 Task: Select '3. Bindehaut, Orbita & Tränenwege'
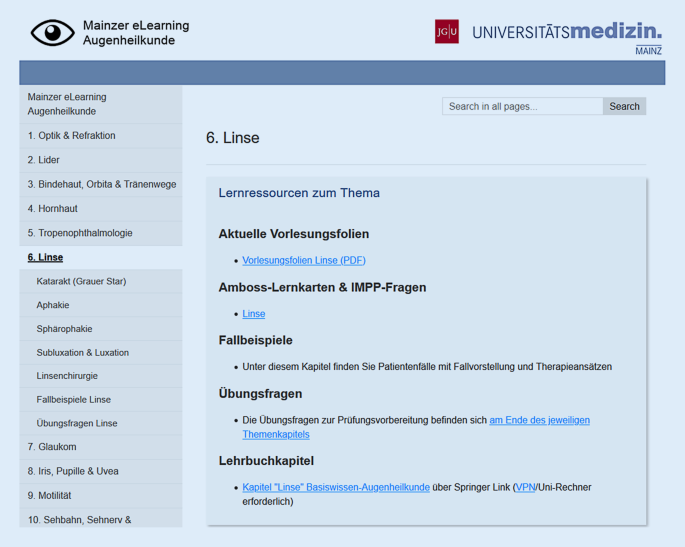101,184
